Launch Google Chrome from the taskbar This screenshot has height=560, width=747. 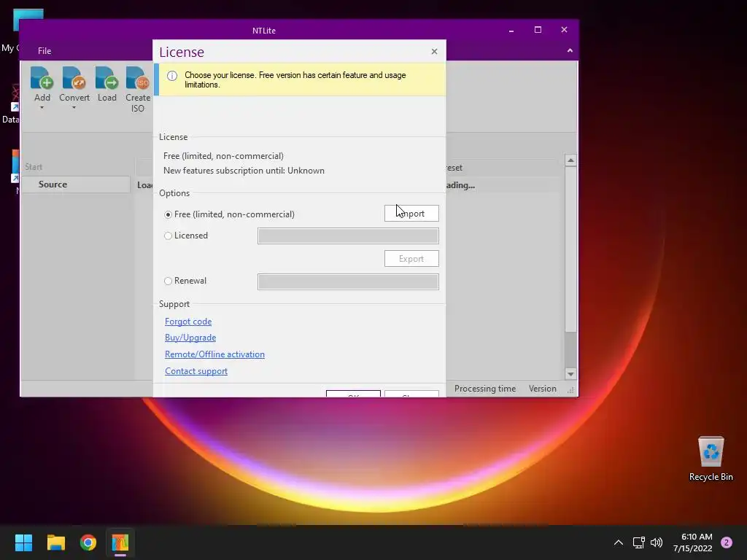tap(88, 542)
